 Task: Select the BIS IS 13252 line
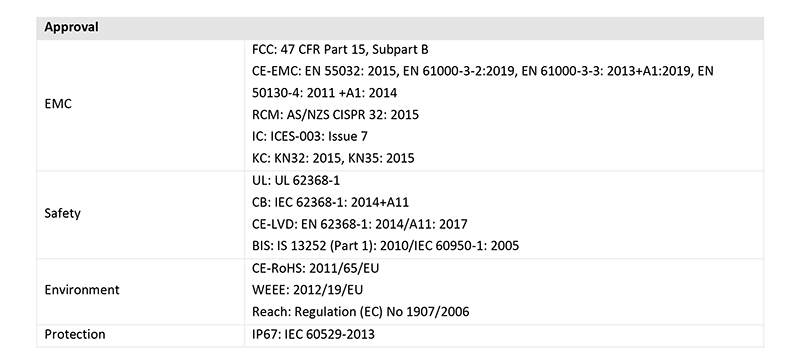point(385,246)
